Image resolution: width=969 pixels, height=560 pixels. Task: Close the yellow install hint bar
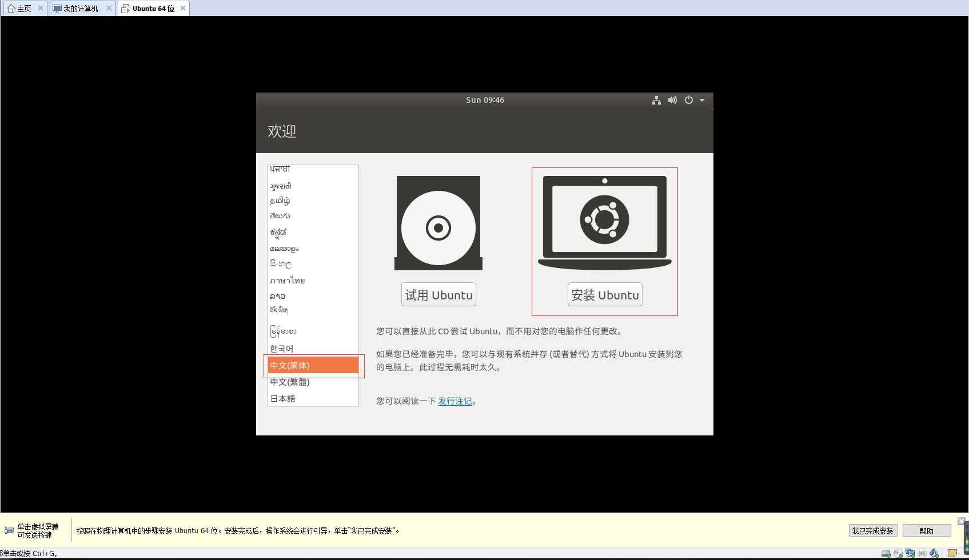[962, 521]
